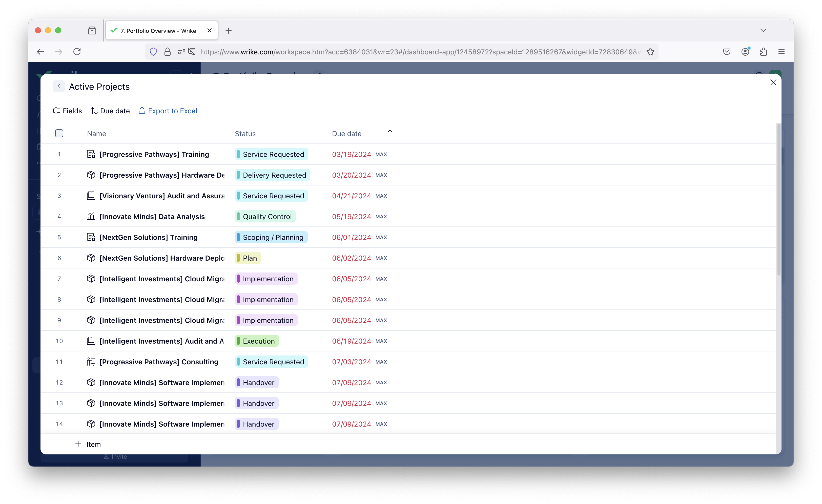Click the Training project icon in row 1
This screenshot has width=822, height=504.
(91, 154)
